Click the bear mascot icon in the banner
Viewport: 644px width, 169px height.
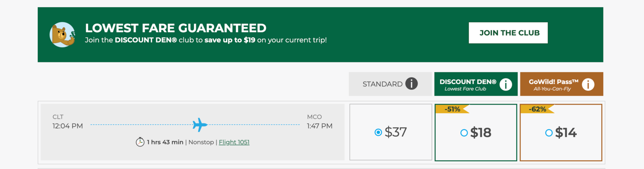point(62,35)
